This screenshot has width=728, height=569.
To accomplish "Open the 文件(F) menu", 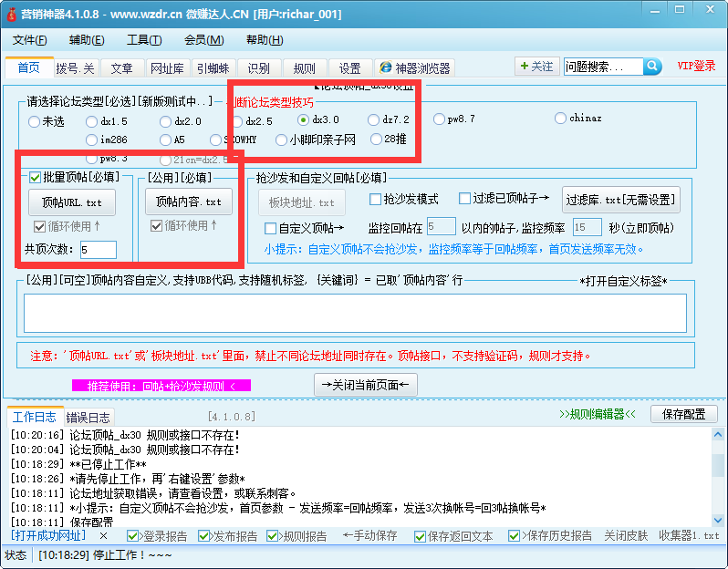I will [x=30, y=40].
